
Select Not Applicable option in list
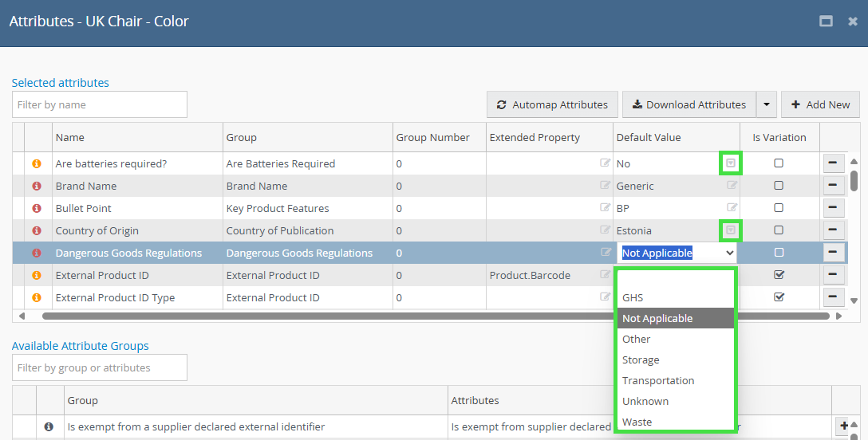click(x=676, y=318)
